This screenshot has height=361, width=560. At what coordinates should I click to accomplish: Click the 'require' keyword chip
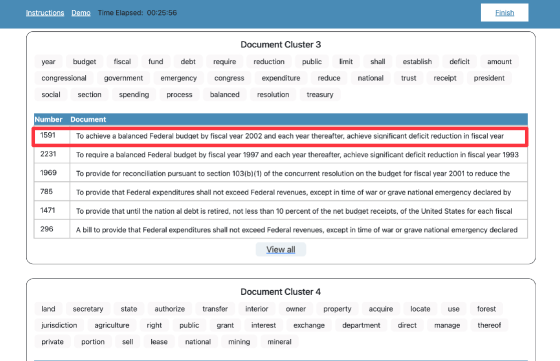point(225,61)
